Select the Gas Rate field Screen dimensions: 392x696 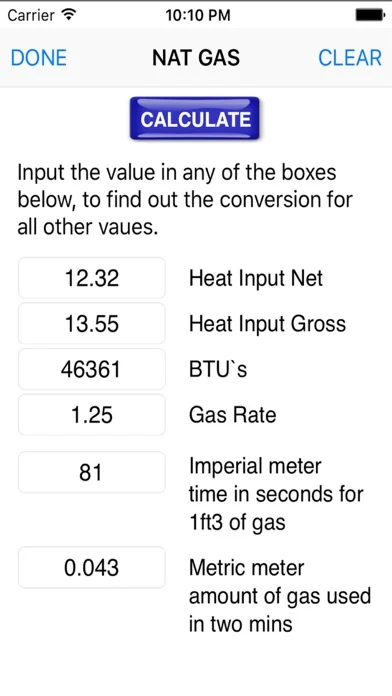[92, 415]
